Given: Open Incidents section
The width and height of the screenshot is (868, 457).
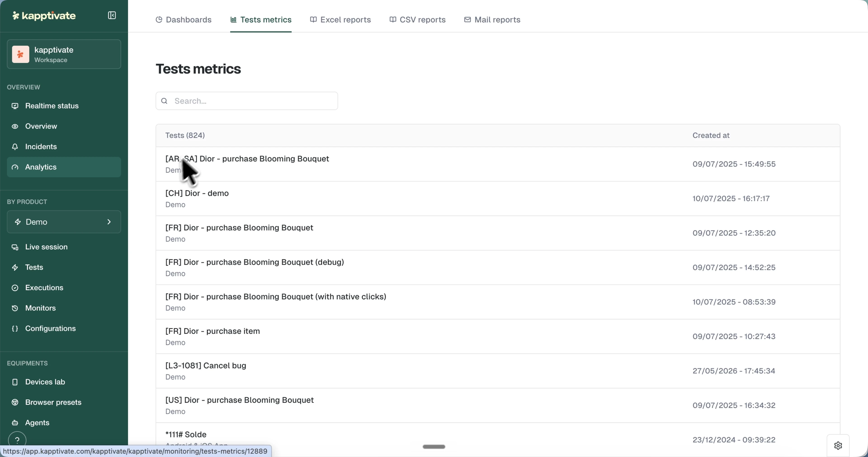Looking at the screenshot, I should tap(64, 147).
